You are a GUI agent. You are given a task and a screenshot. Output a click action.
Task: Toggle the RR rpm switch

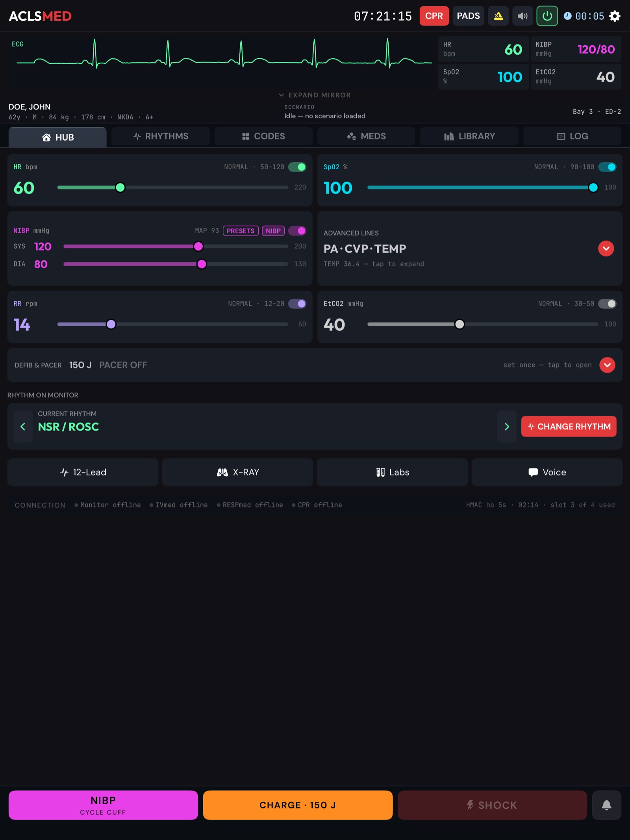(x=297, y=304)
